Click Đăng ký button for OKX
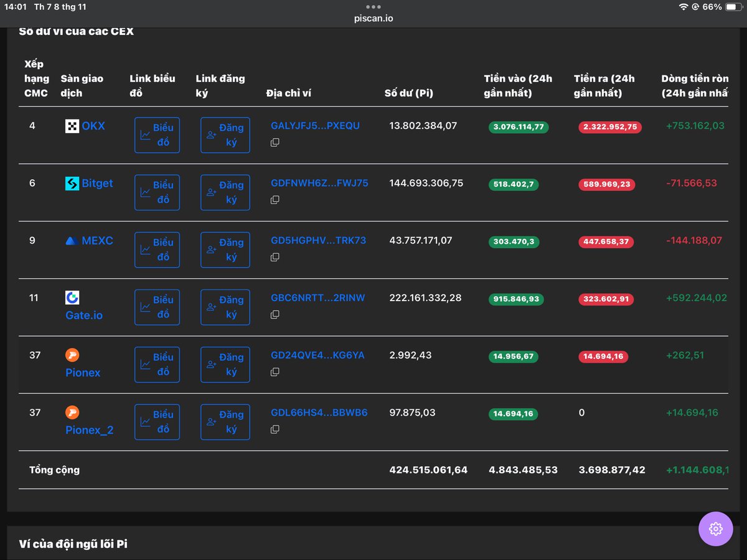 225,135
